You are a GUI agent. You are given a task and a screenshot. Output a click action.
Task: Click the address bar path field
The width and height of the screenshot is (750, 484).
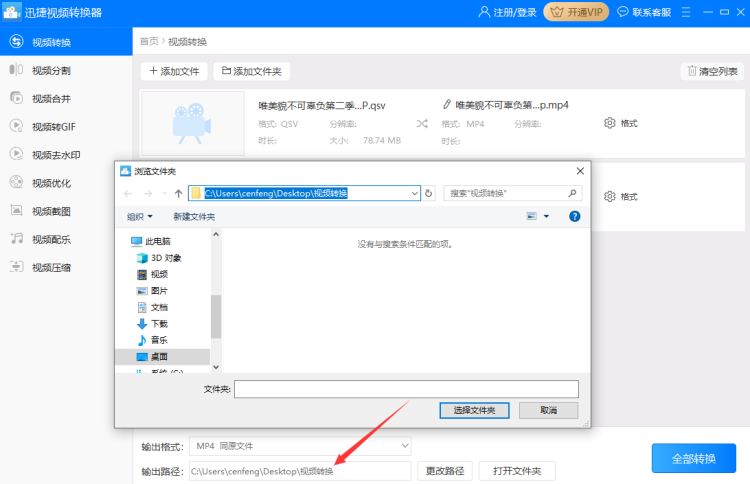(x=304, y=193)
